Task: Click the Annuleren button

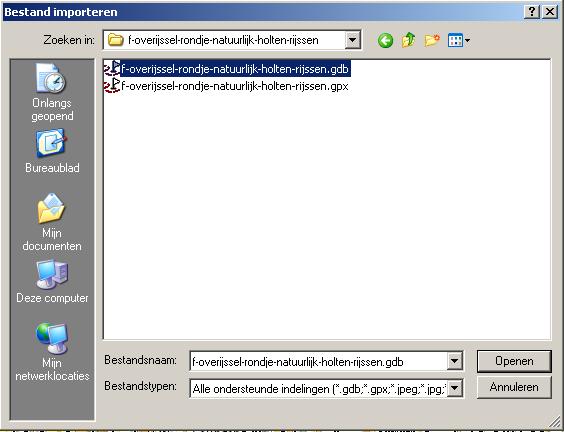Action: (514, 387)
